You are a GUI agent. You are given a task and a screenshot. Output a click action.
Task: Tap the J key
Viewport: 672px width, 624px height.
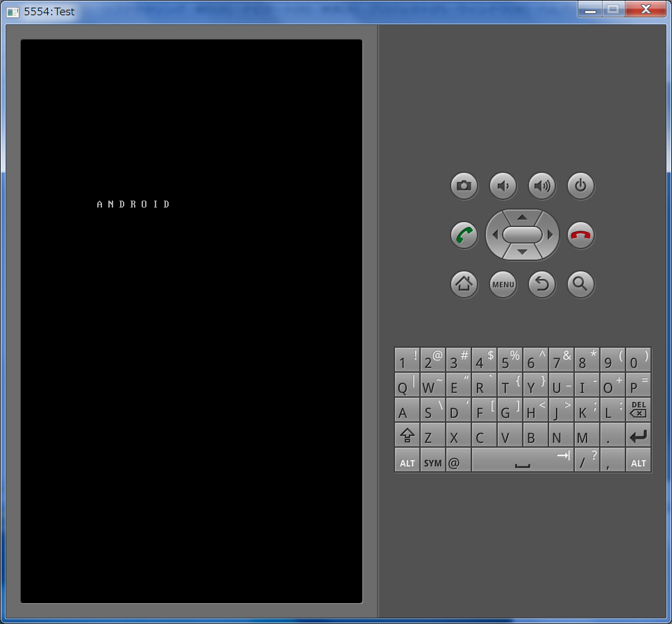click(x=561, y=410)
